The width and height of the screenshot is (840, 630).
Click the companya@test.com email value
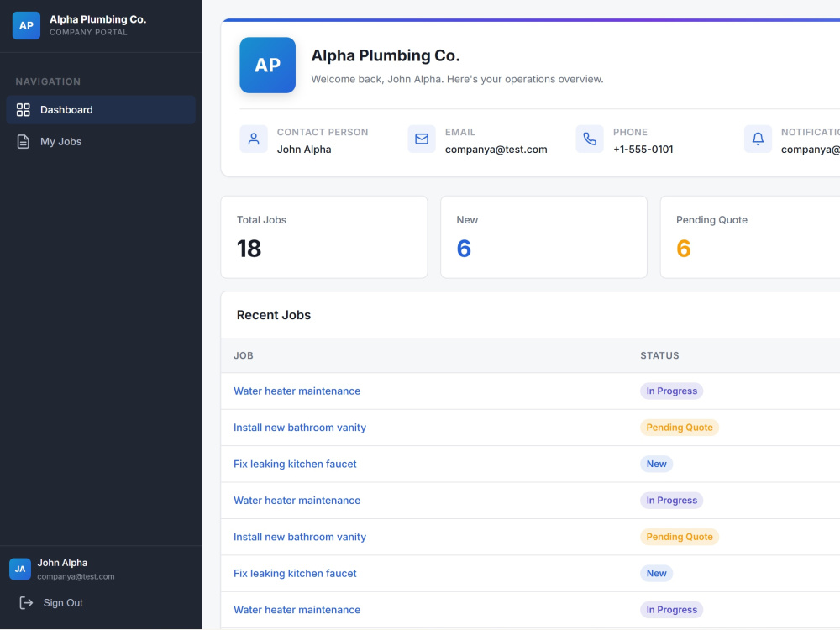point(496,150)
